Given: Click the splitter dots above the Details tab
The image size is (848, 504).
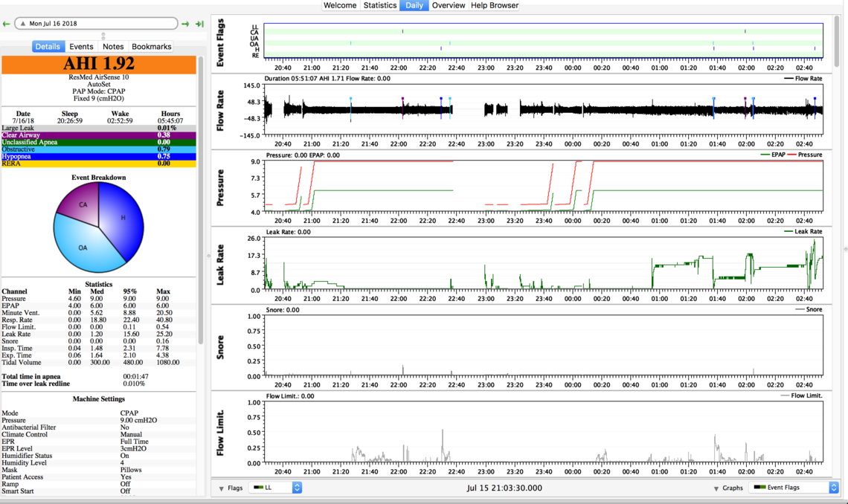Looking at the screenshot, I should point(103,36).
